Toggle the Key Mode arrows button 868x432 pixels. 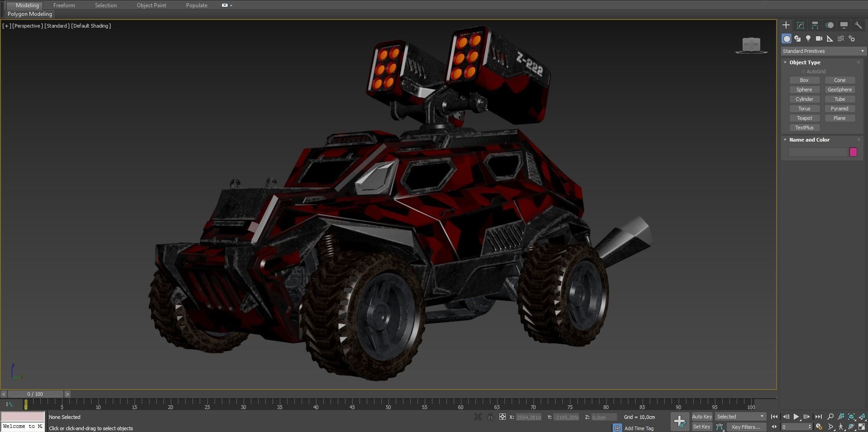pyautogui.click(x=774, y=427)
